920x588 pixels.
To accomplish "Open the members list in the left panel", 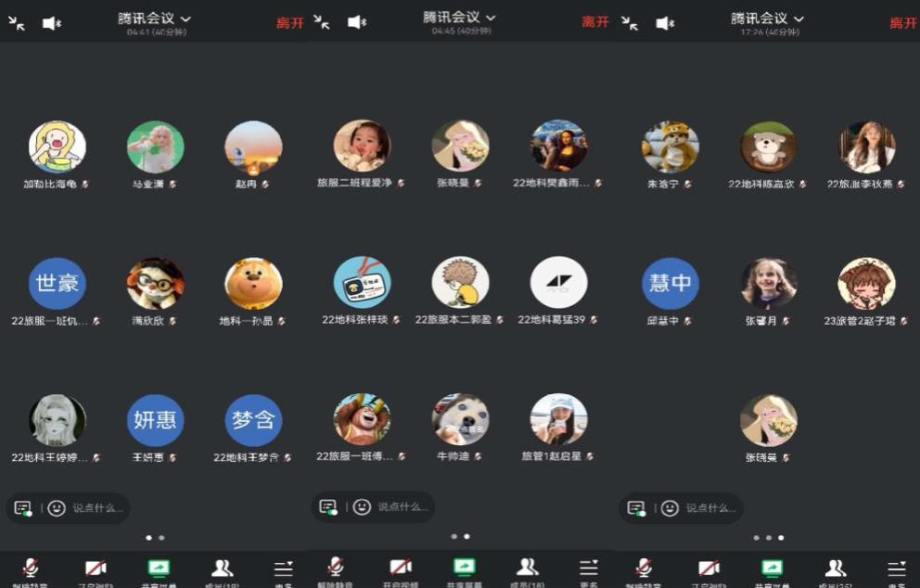I will [222, 569].
